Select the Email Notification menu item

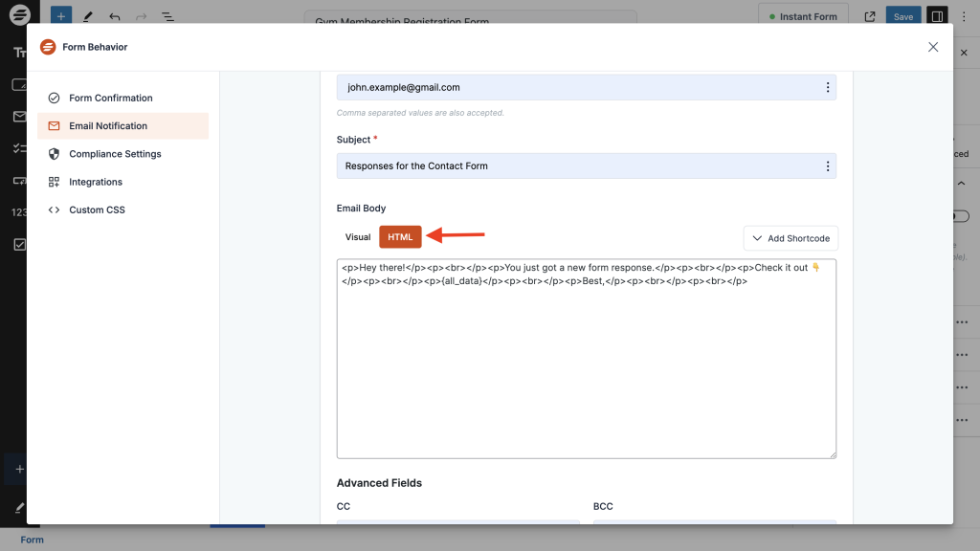108,126
